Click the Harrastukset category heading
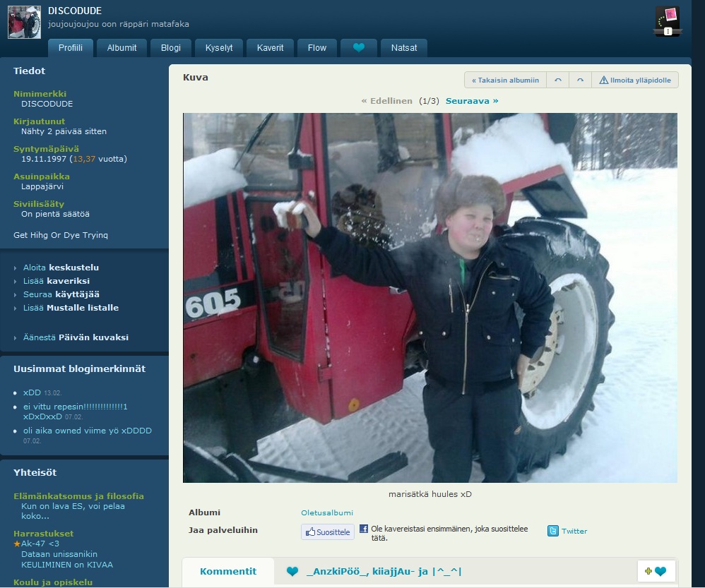The height and width of the screenshot is (588, 705). (43, 534)
